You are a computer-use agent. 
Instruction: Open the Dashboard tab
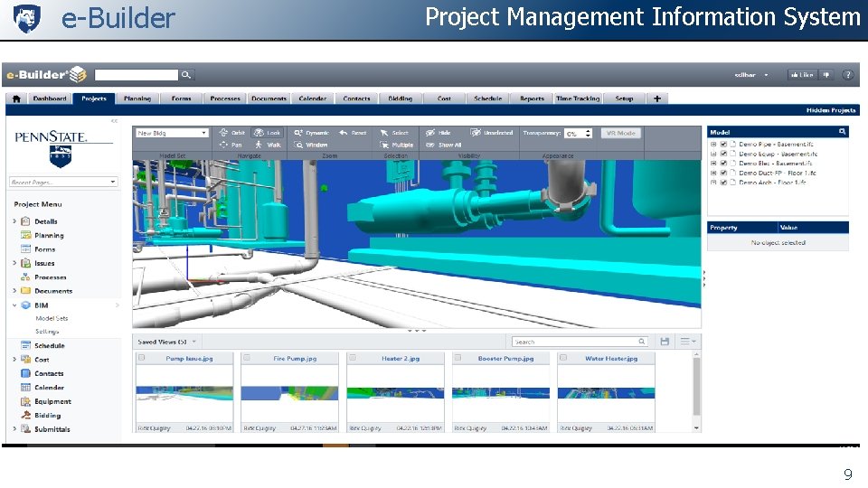click(49, 99)
